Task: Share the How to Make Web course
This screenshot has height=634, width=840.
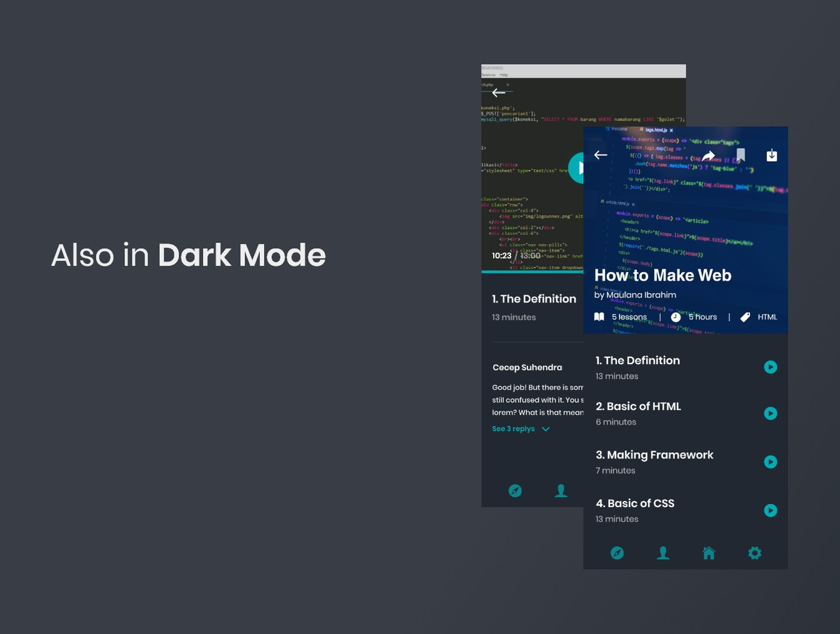Action: (x=708, y=156)
